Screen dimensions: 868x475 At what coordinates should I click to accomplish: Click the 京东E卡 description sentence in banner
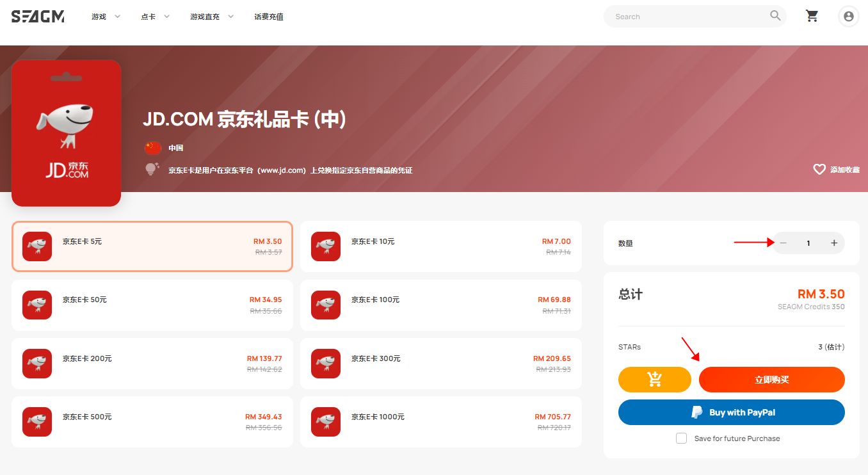[291, 170]
